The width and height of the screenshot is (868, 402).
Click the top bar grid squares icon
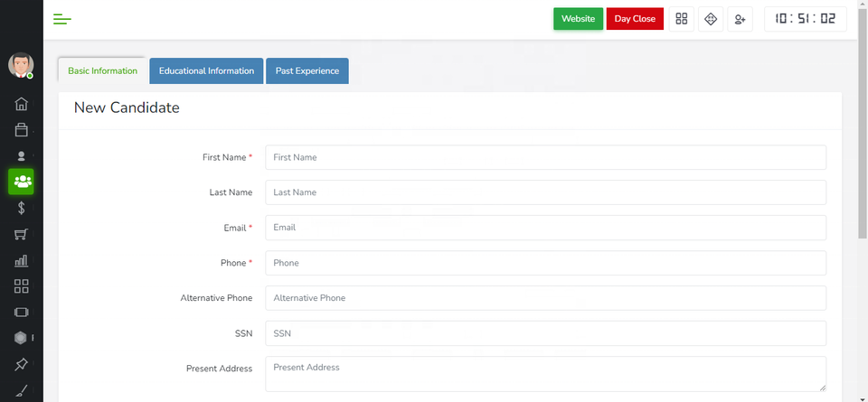[682, 19]
